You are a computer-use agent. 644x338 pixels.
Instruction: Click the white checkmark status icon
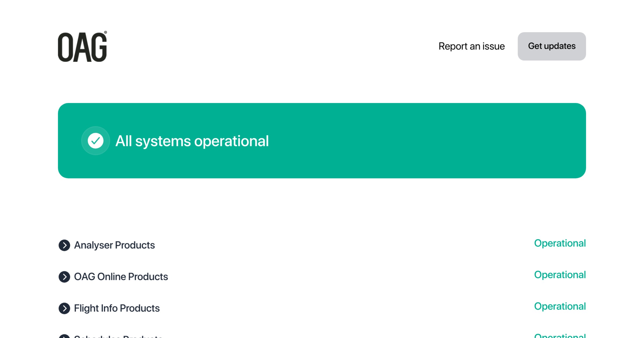pos(96,141)
